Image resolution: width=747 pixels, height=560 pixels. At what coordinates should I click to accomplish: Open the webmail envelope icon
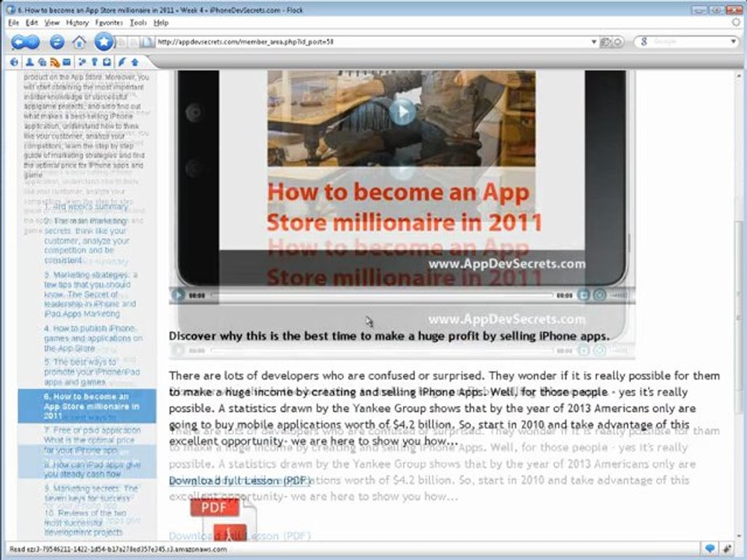click(67, 62)
